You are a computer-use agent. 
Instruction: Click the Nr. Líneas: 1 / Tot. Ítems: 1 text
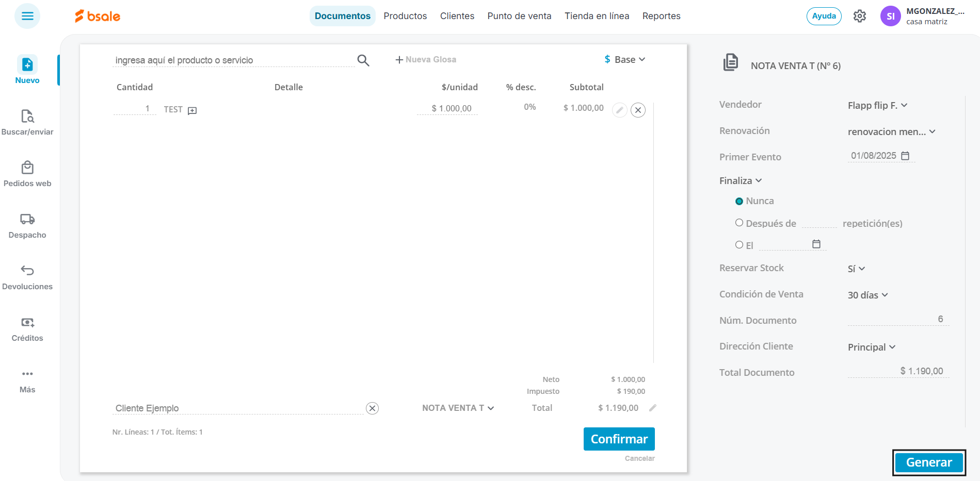157,432
